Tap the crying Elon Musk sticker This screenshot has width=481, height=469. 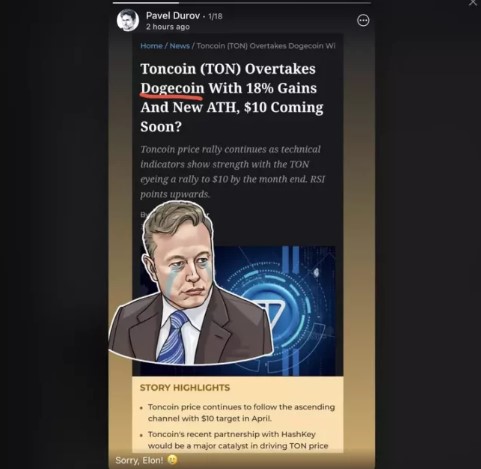(191, 283)
